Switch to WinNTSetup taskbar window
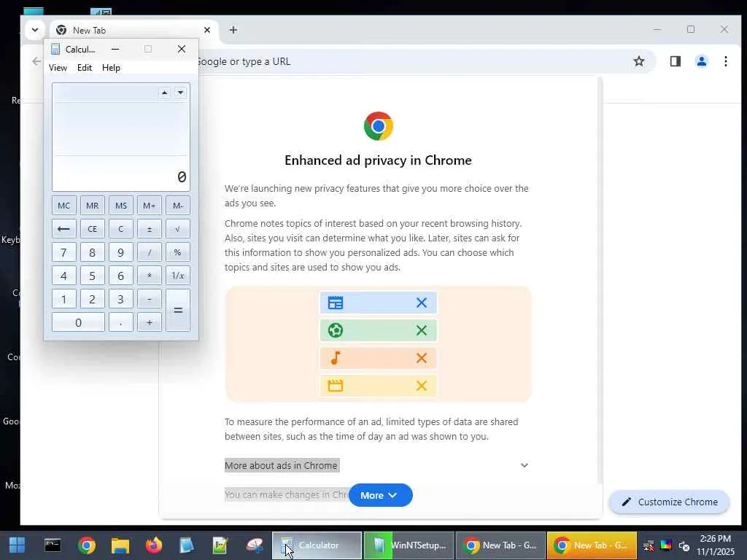The height and width of the screenshot is (560, 747). 409,545
